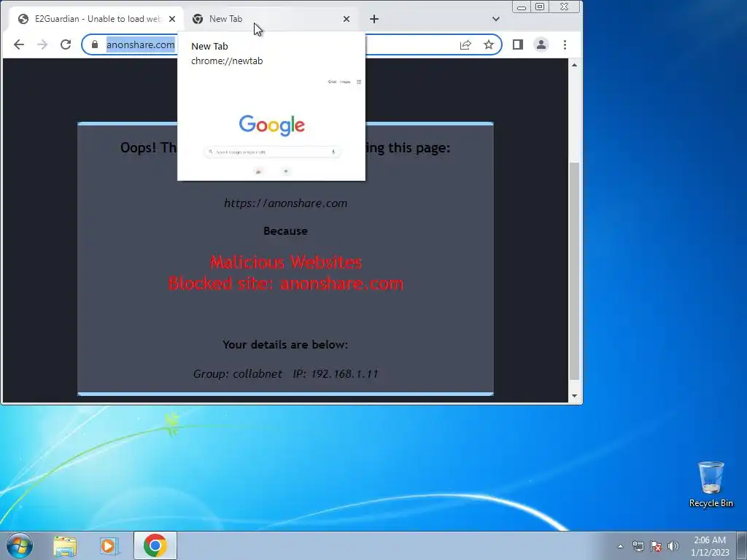Click the vertical scrollbar thumb
Viewport: 747px width, 560px height.
coord(575,271)
